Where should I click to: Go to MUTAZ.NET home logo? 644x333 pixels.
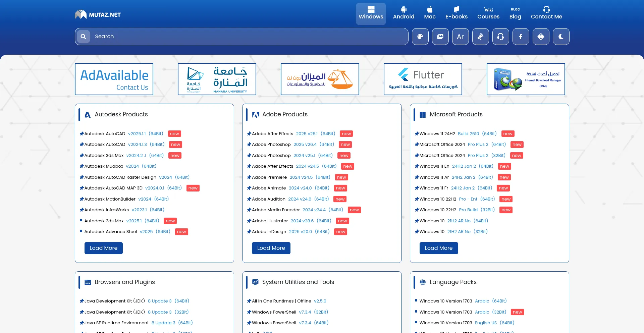98,14
